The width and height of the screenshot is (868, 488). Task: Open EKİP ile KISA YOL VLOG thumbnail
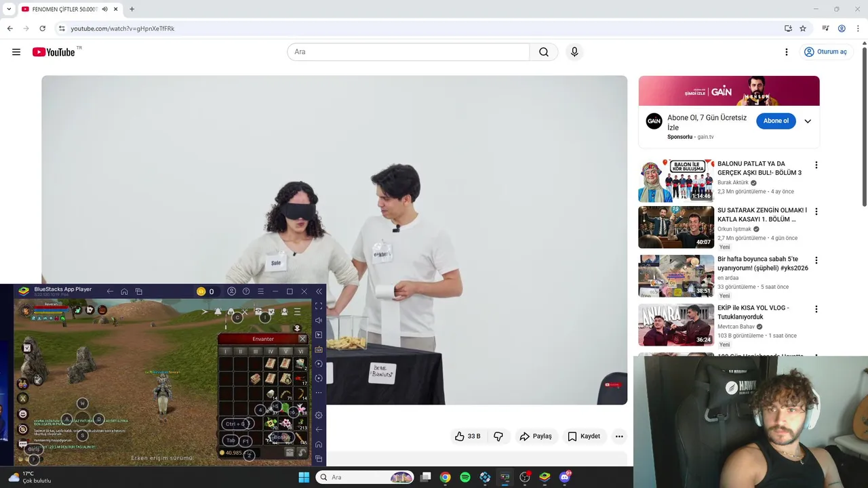click(x=676, y=325)
